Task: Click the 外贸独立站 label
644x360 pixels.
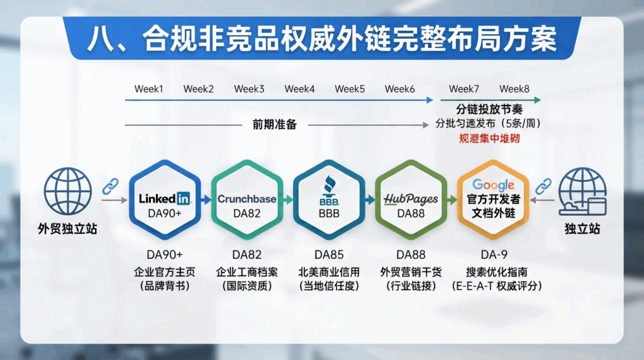Action: tap(67, 229)
